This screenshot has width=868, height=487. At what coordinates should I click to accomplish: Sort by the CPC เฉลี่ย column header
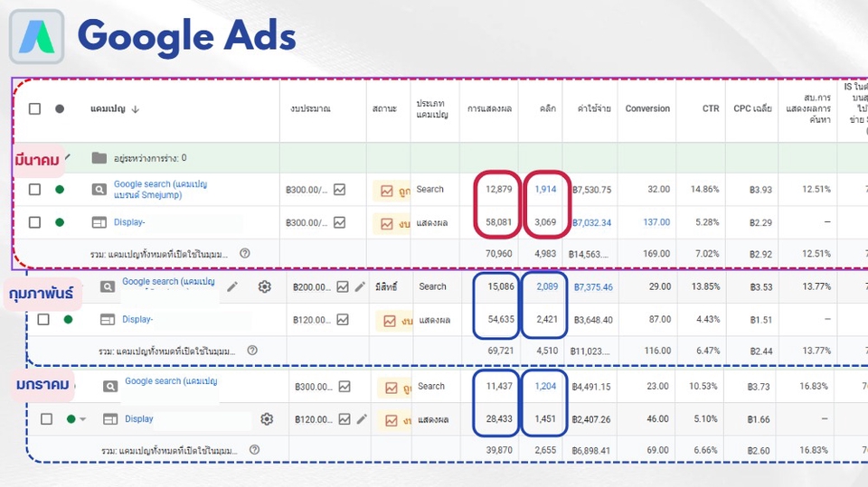point(753,108)
